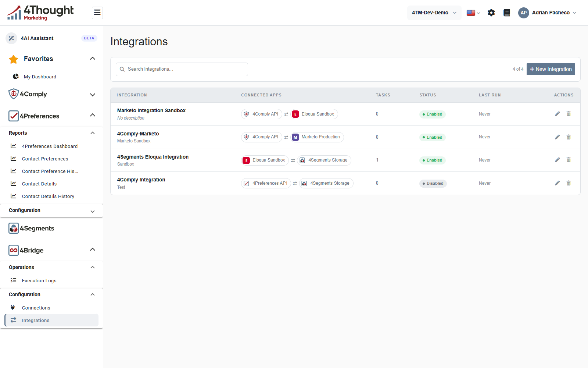Click in the Search integrations field
This screenshot has width=588, height=368.
(182, 69)
